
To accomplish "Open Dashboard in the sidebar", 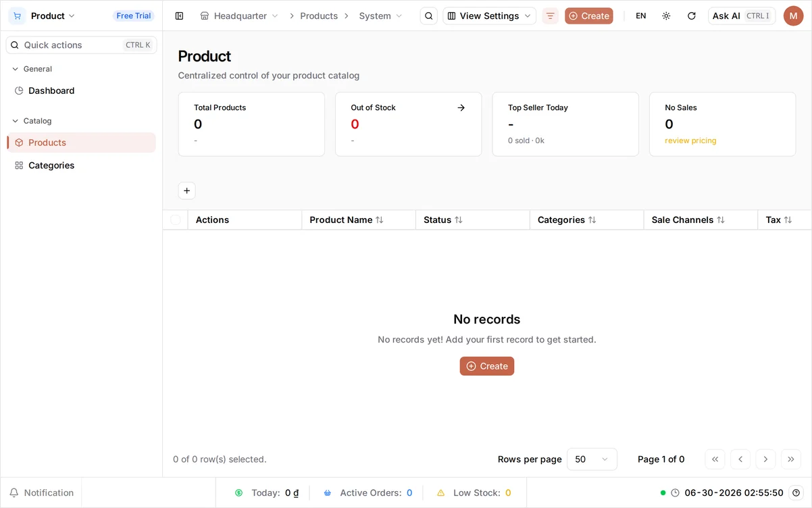I will 81,91.
